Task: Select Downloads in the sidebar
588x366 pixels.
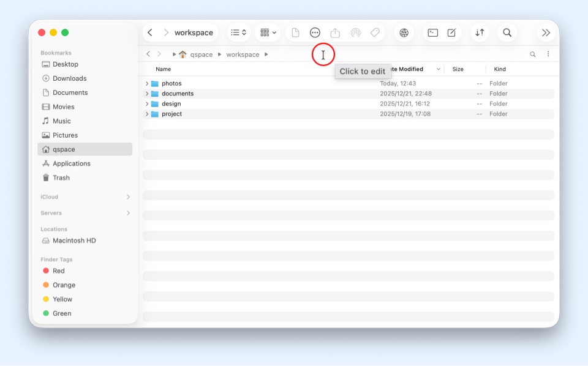Action: pos(69,78)
